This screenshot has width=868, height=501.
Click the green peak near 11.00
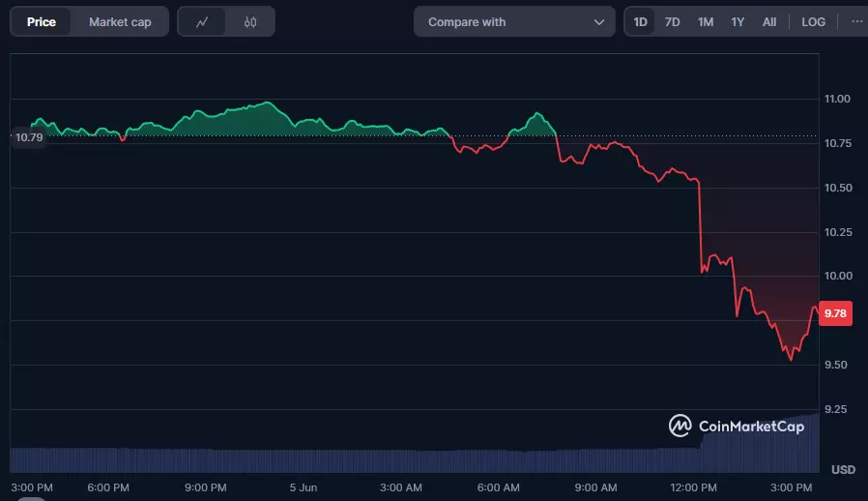[x=268, y=103]
